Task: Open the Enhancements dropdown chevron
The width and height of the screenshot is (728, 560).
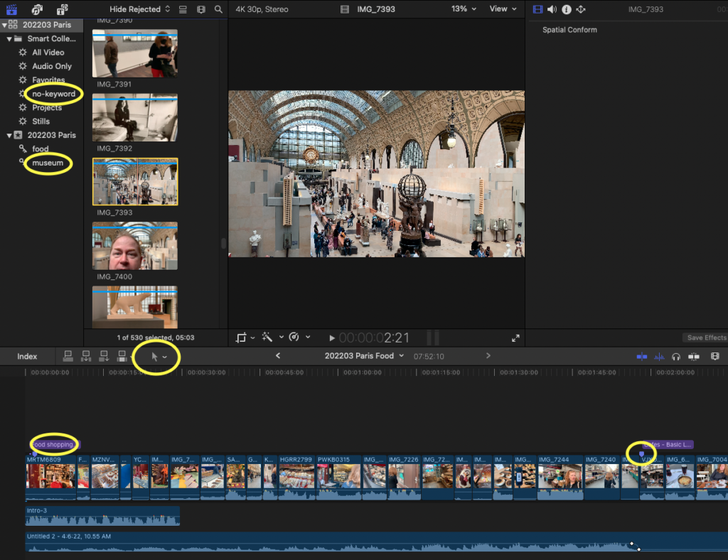Action: coord(282,338)
